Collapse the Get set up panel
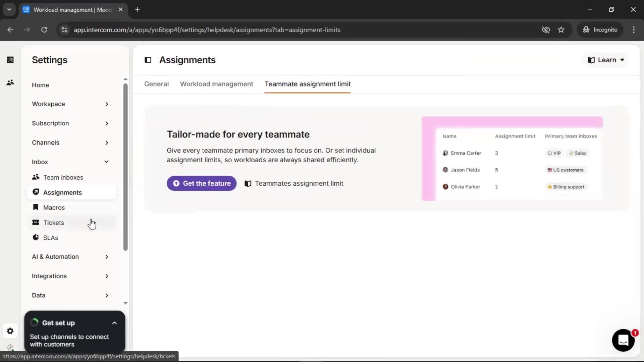Viewport: 644px width, 362px height. [x=114, y=323]
